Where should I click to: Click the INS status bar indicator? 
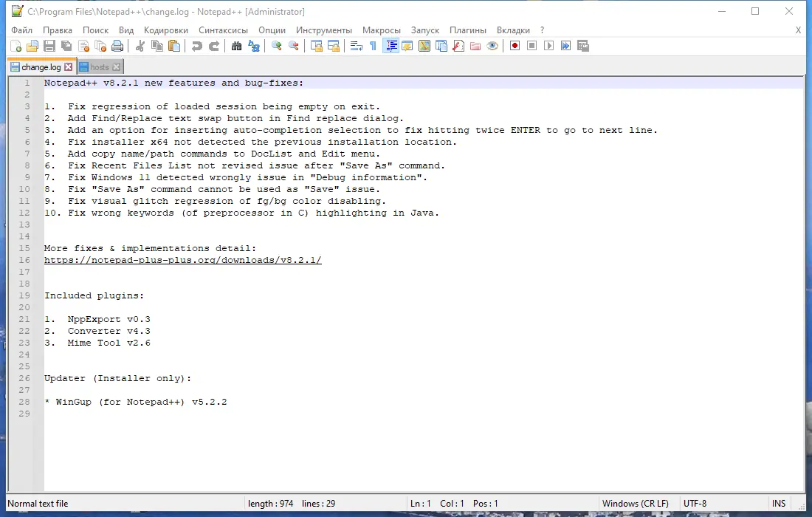[x=779, y=504]
